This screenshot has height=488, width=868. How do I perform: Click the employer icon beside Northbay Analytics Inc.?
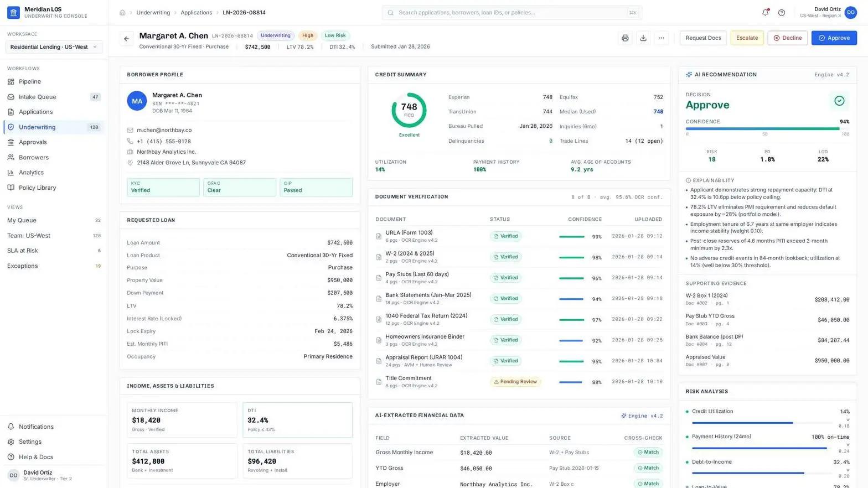(130, 152)
